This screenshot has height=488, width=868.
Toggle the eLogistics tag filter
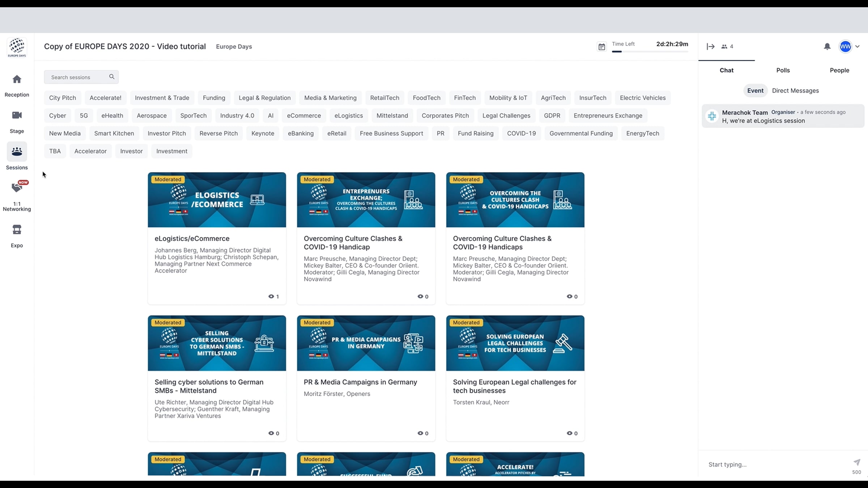click(348, 116)
